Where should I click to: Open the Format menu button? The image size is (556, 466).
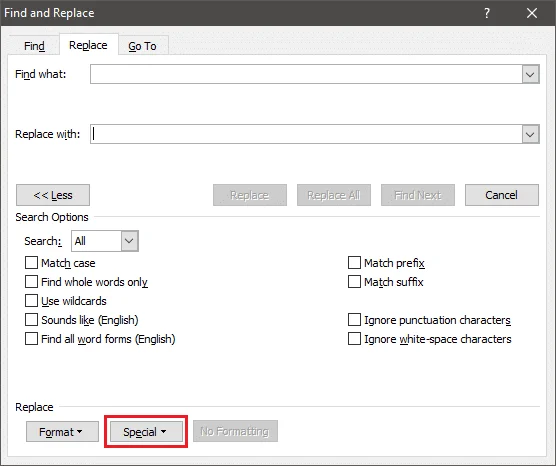tap(62, 432)
